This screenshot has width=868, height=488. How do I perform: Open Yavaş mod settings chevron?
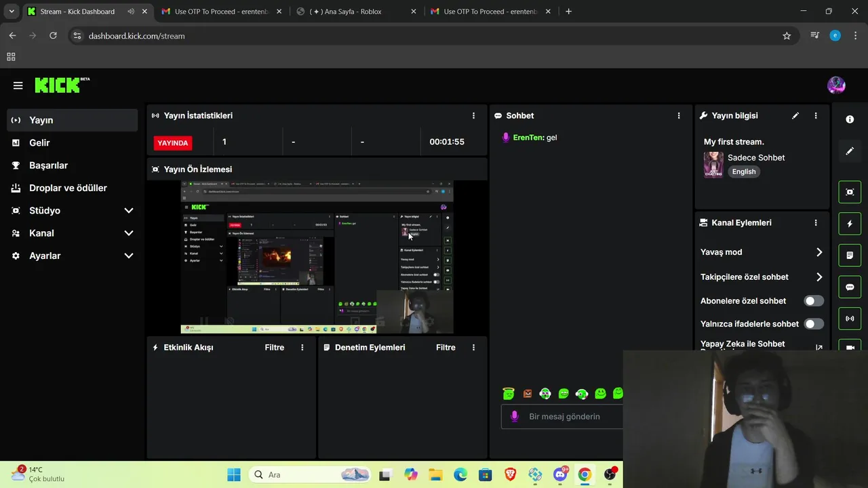click(819, 252)
